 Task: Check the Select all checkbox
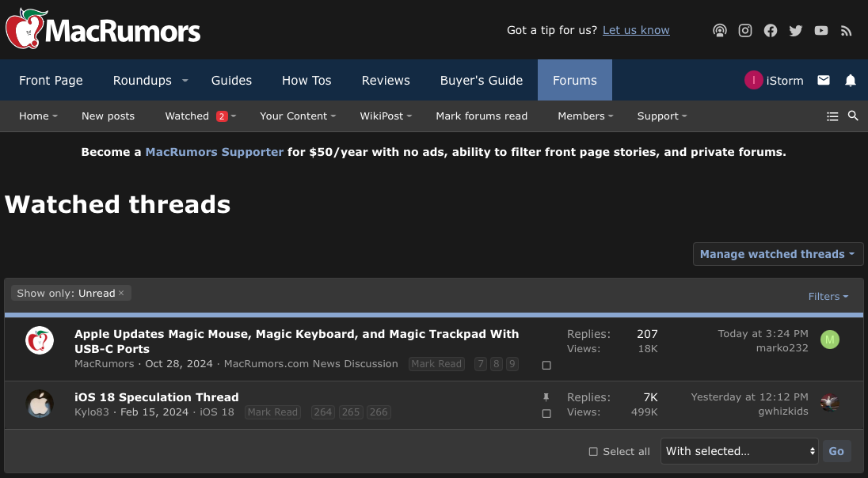(593, 451)
